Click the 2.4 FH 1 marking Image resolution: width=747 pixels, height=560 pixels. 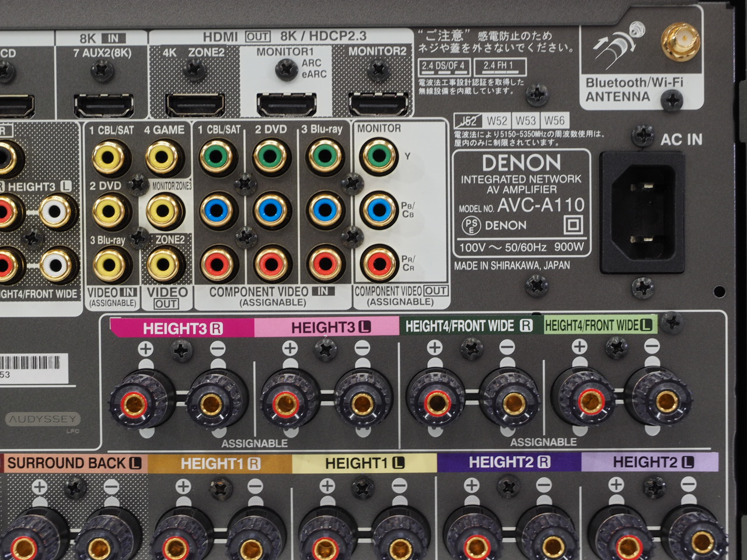[x=500, y=66]
